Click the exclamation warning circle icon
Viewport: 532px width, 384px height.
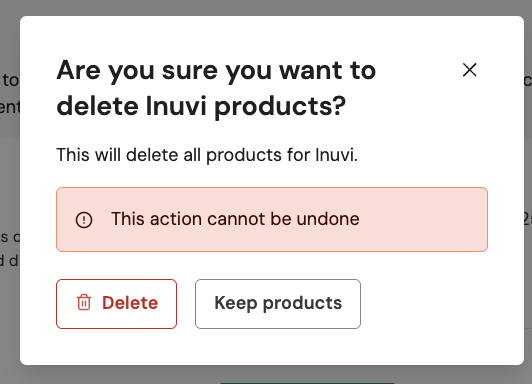point(84,219)
